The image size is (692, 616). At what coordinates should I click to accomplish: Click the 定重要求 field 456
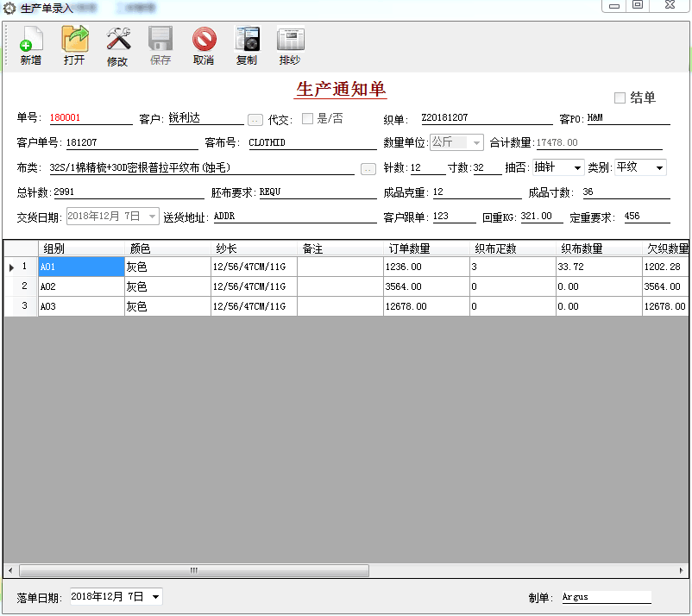tap(646, 217)
